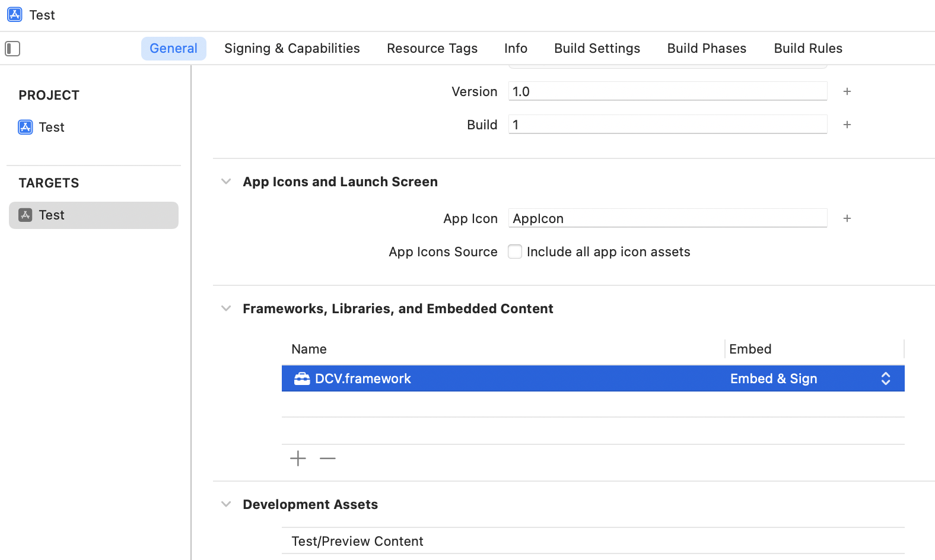This screenshot has height=560, width=935.
Task: Collapse Frameworks, Libraries, and Embedded Content section
Action: [226, 308]
